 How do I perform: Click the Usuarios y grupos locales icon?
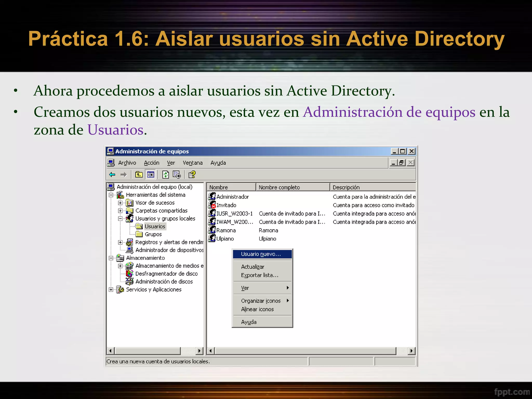point(130,218)
